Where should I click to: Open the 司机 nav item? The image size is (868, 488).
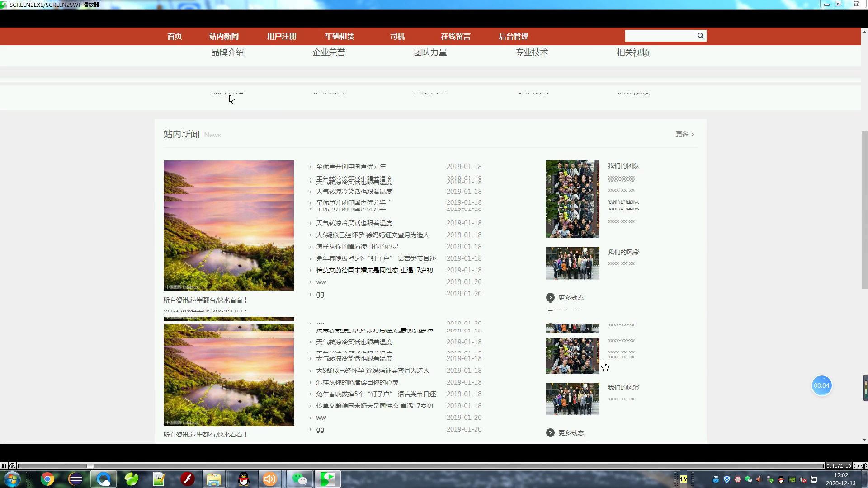(397, 36)
